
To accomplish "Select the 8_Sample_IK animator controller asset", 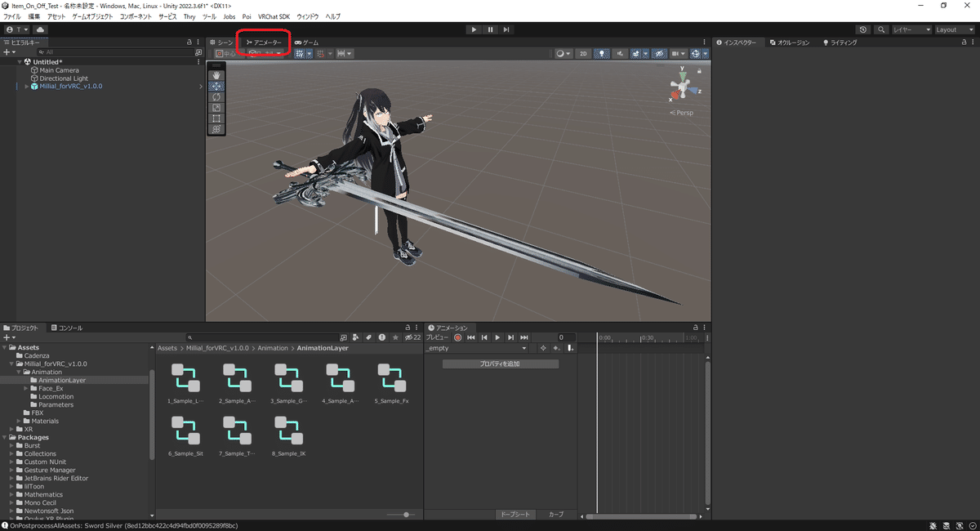I will click(288, 436).
